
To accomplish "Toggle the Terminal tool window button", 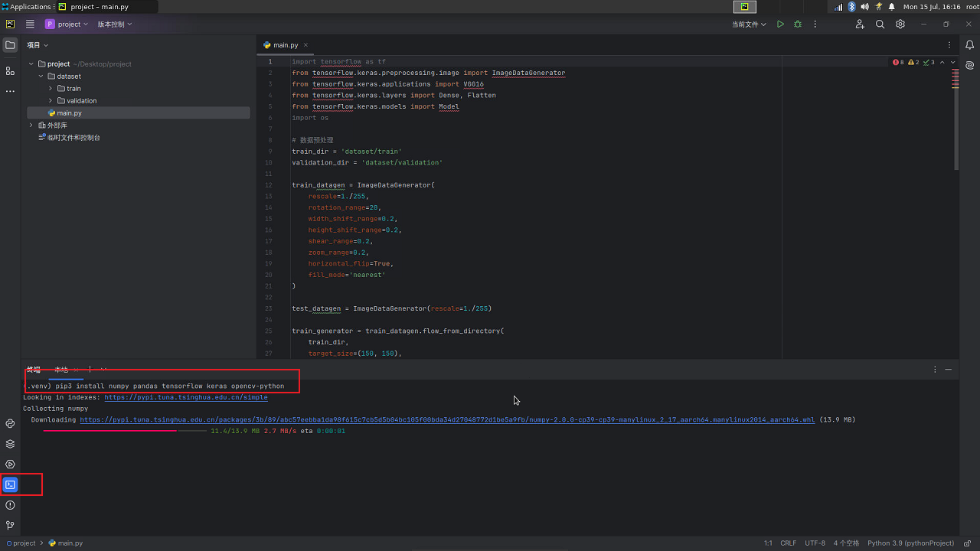I will point(10,484).
